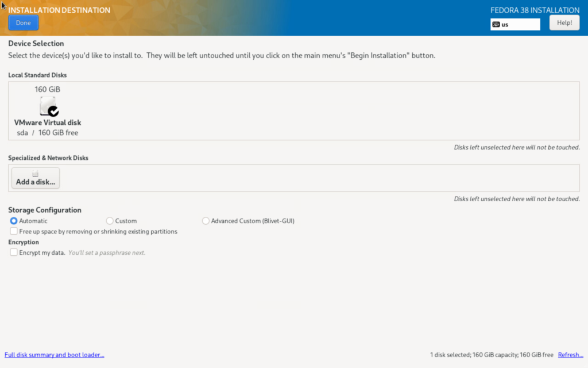Enable 'Free up space by removing' checkbox
This screenshot has height=368, width=588.
click(x=14, y=231)
